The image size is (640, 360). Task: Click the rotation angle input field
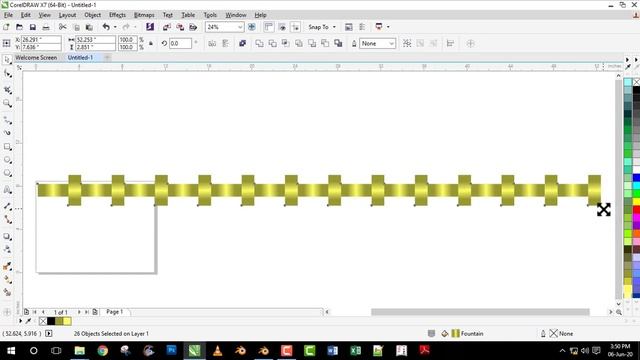(180, 43)
